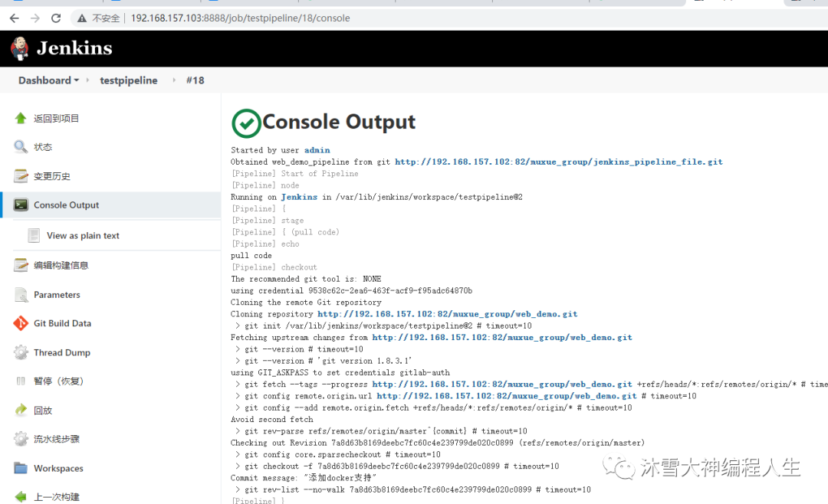Click the browser forward arrow
The height and width of the screenshot is (504, 828).
[x=34, y=18]
